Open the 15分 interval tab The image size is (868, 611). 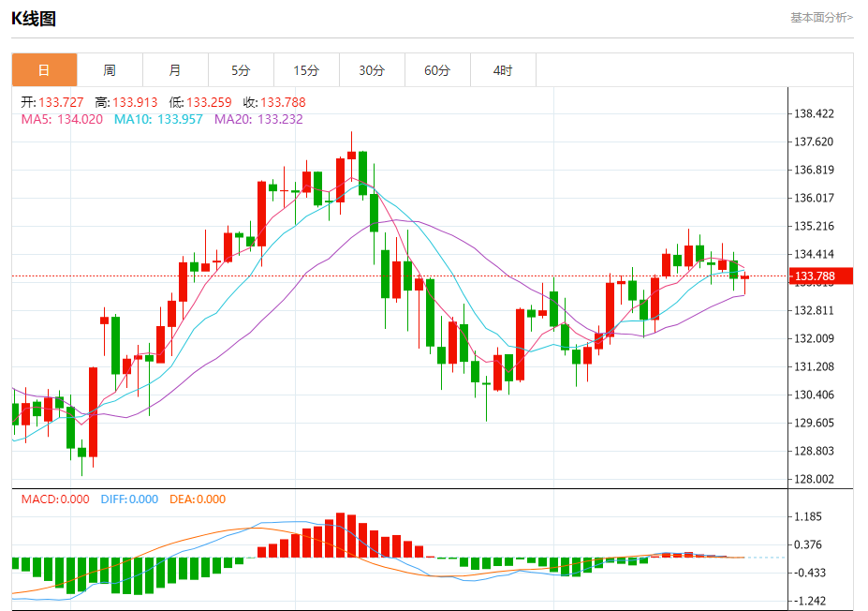tap(306, 69)
